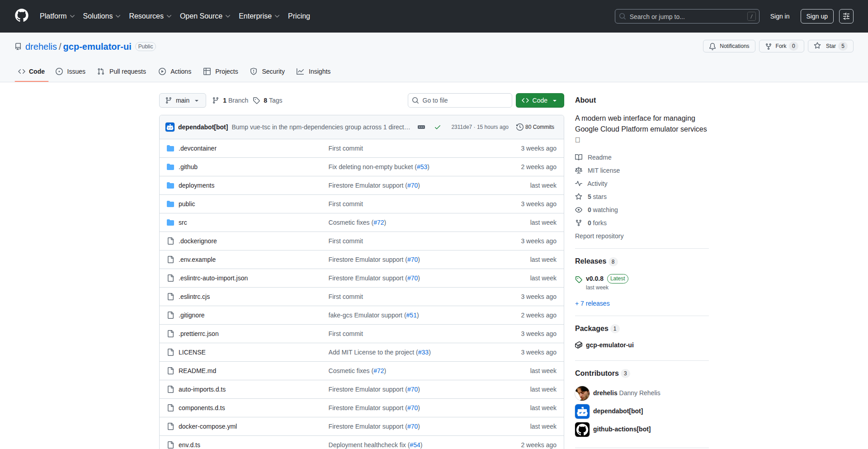Click the GitHub logo in header
The image size is (868, 449).
[22, 16]
